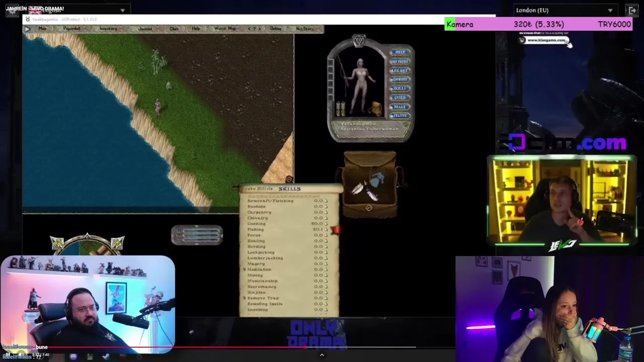Open dropdown arrow beside JAHREIN - LEVO DRAMA title
Image resolution: width=644 pixels, height=362 pixels.
(122, 10)
